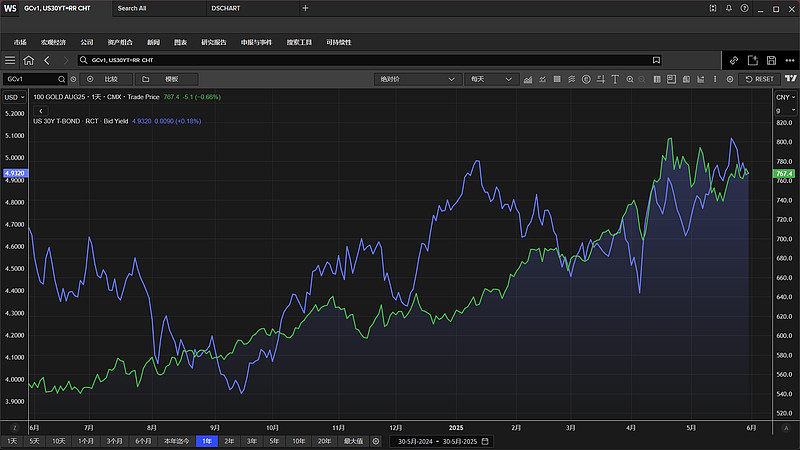The image size is (800, 450).
Task: Toggle the 3个月 range button
Action: coord(114,441)
